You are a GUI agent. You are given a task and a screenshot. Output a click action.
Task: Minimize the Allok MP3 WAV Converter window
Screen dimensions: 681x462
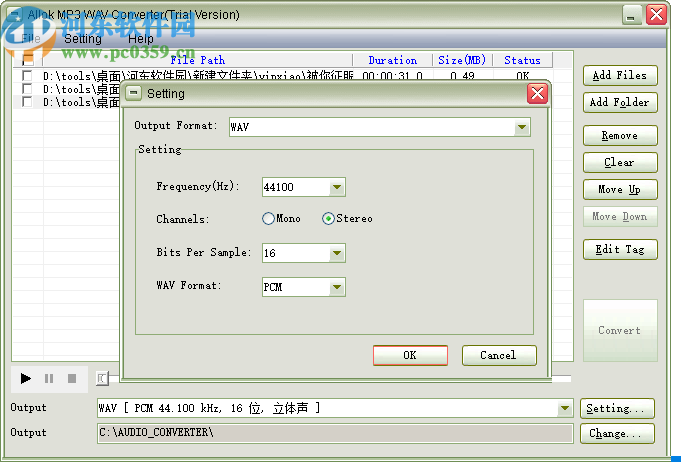tap(632, 15)
